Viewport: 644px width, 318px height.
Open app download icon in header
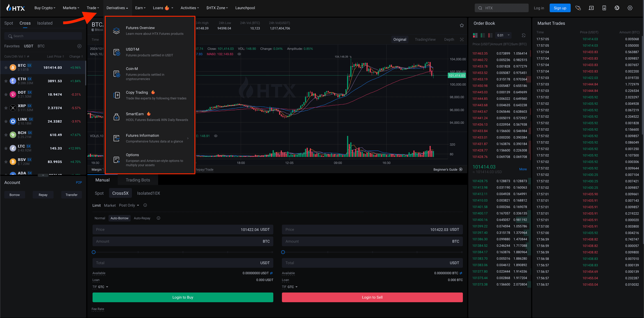(604, 8)
